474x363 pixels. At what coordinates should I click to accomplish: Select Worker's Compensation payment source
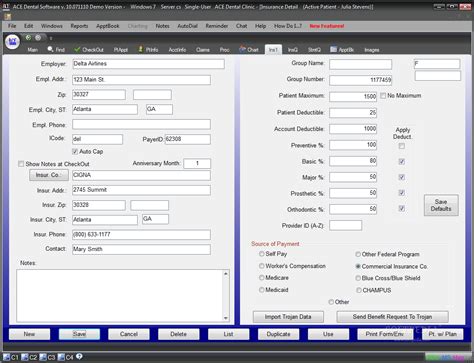click(262, 266)
